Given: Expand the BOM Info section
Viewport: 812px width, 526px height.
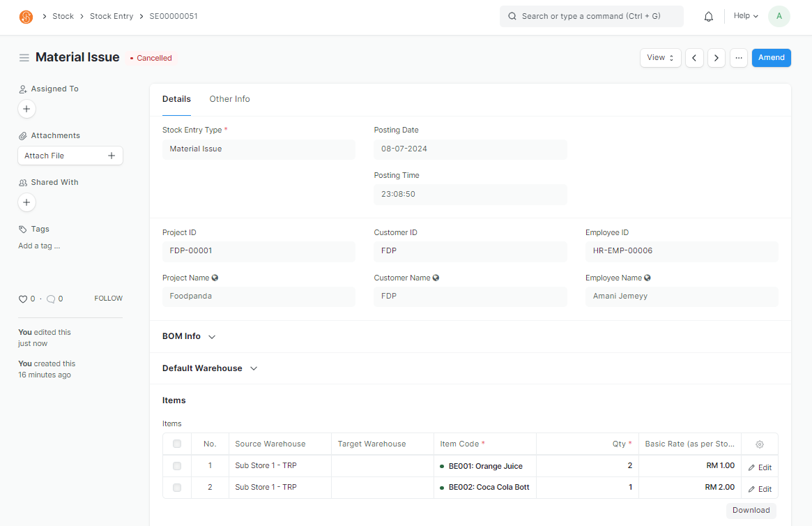Looking at the screenshot, I should coord(188,336).
